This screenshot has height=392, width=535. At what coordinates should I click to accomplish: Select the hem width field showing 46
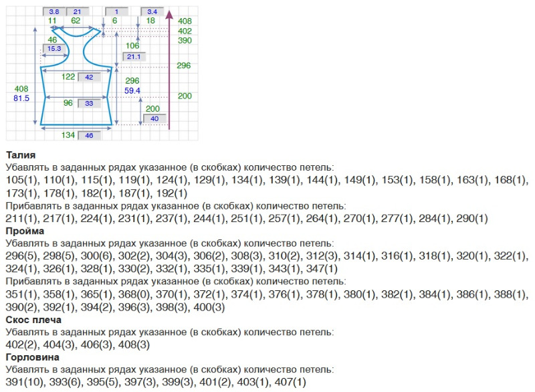(89, 136)
